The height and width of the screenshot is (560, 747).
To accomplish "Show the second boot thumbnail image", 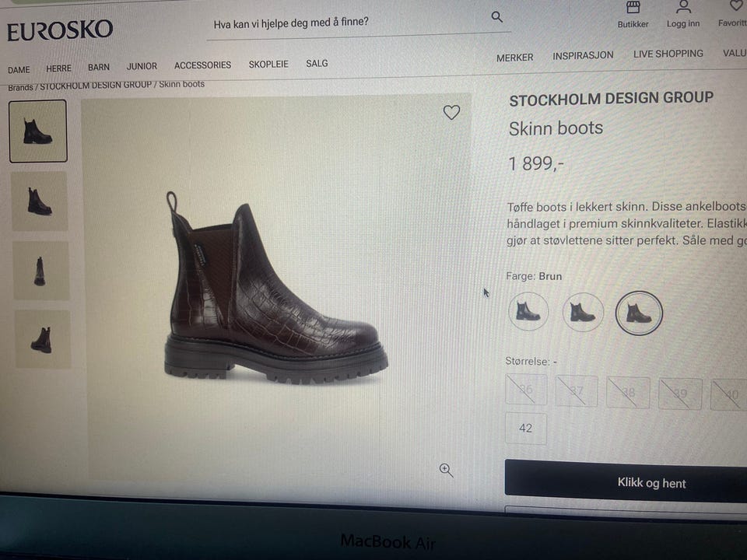I will 39,201.
